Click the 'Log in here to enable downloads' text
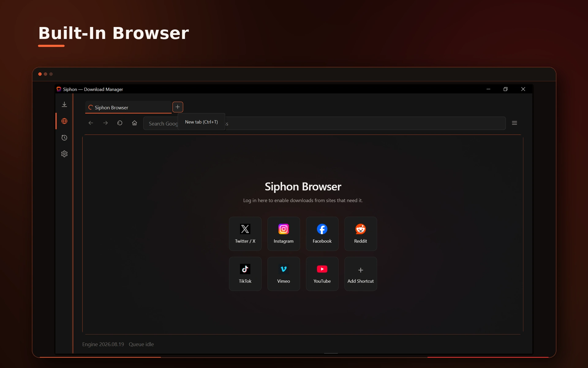 point(303,200)
